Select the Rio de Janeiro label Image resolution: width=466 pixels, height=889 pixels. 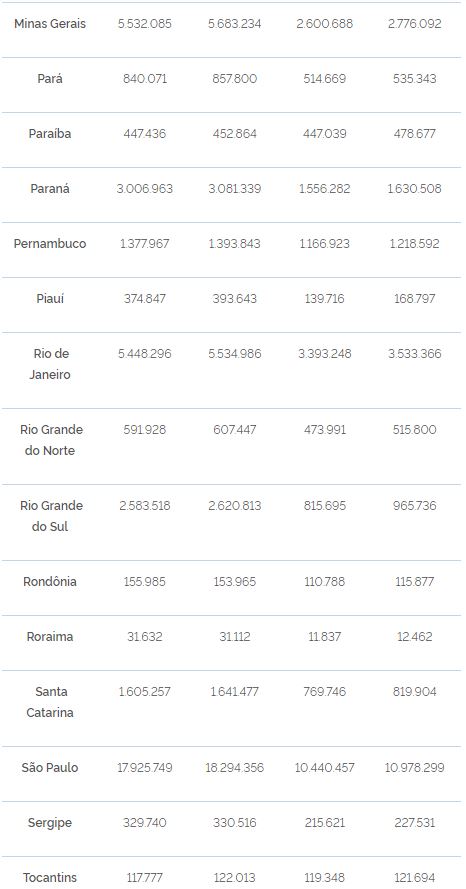pos(50,364)
